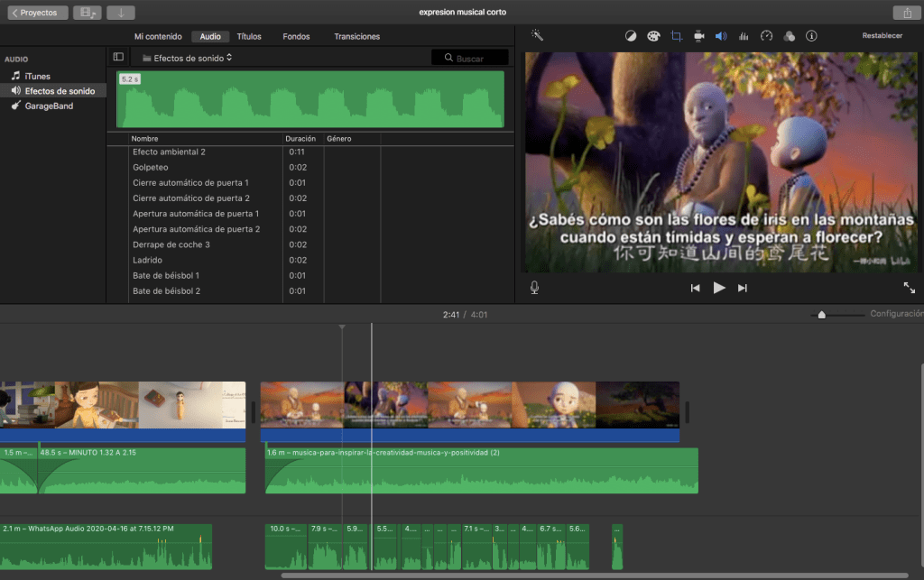Open the stabilization camera tool
Viewport: 924px width, 580px height.
698,36
